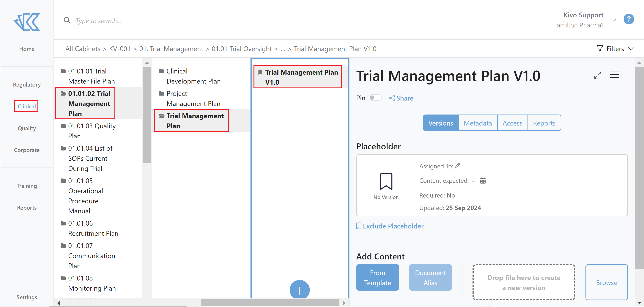Switch to the Metadata tab
This screenshot has height=307, width=644.
478,123
